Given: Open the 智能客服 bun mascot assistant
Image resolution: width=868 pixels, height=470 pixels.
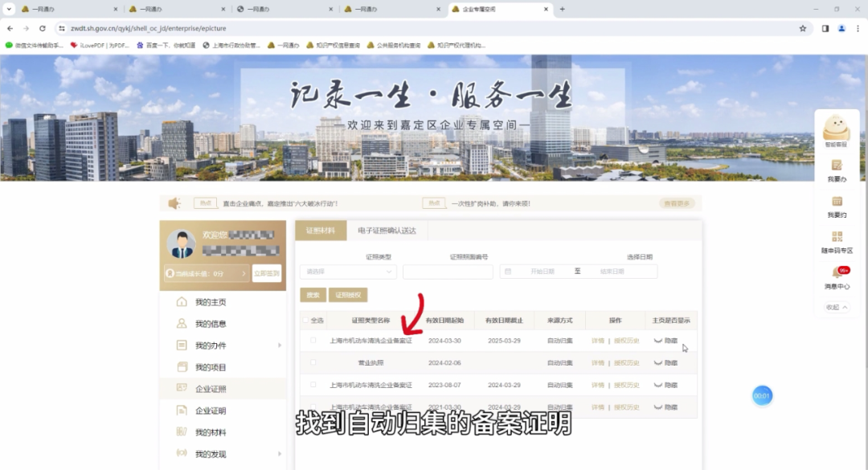Looking at the screenshot, I should [x=837, y=129].
